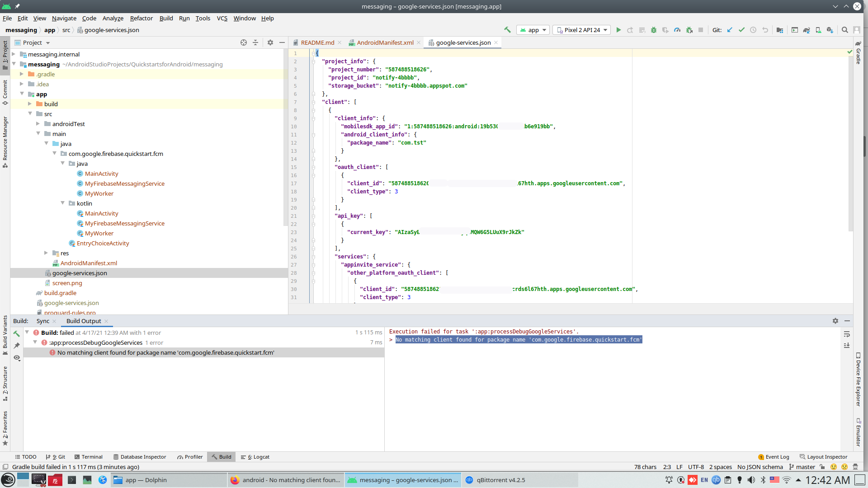Open the app run configuration dropdown
The width and height of the screenshot is (868, 488).
tap(533, 30)
